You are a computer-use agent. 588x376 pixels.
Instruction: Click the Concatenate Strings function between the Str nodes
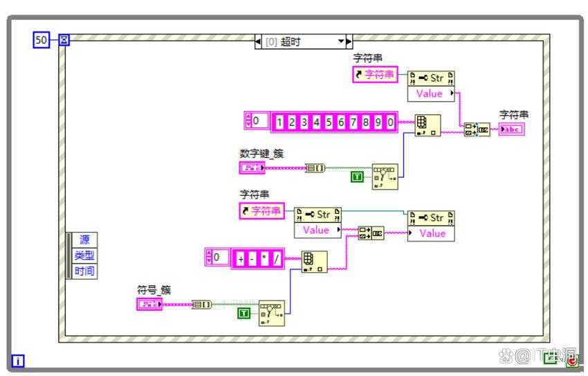371,233
